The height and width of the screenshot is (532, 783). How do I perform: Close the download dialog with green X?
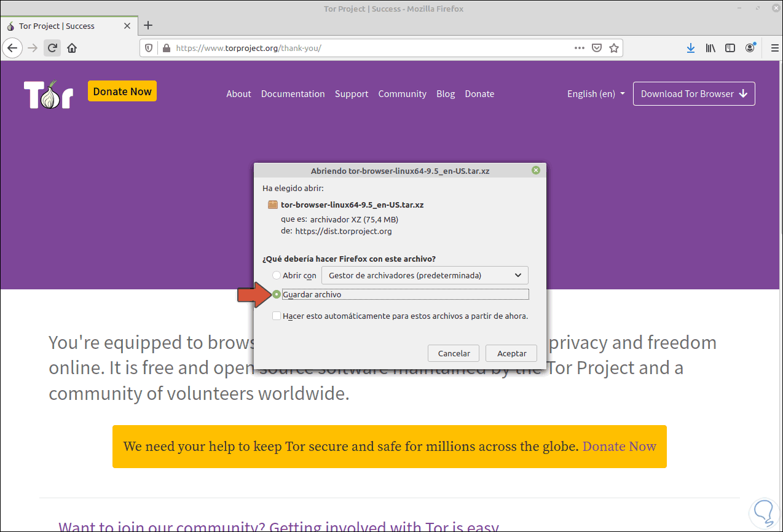pyautogui.click(x=536, y=170)
